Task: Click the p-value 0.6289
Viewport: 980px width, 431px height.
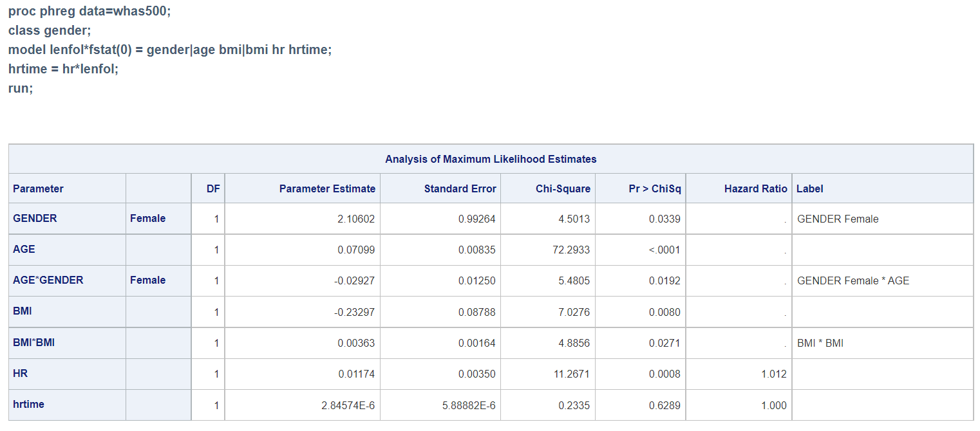Action: (664, 405)
